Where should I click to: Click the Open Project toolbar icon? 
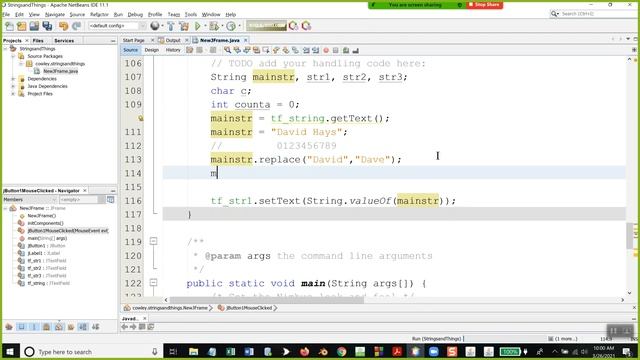(x=34, y=26)
